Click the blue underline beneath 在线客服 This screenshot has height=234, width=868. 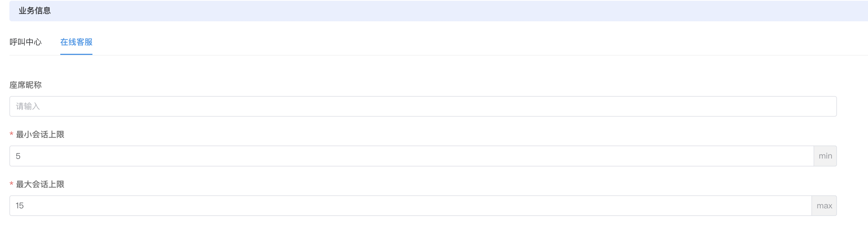coord(76,55)
